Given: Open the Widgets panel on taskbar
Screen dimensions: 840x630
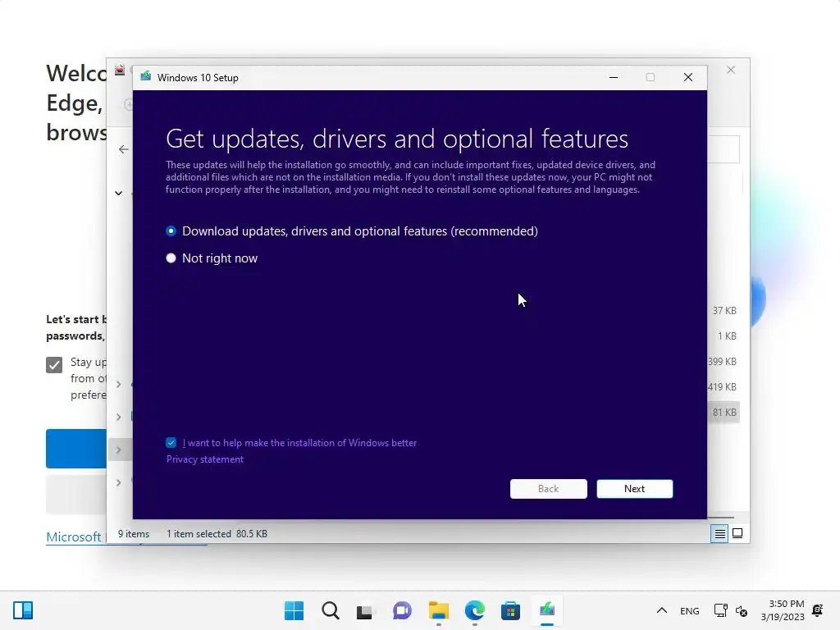Looking at the screenshot, I should [23, 610].
